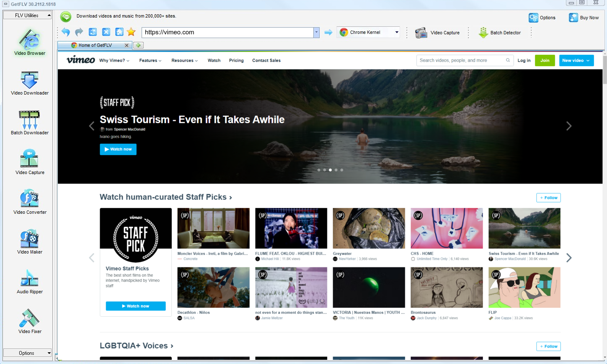Close the Home of GetFLV tab
Viewport: 607px width, 364px height.
pyautogui.click(x=127, y=45)
